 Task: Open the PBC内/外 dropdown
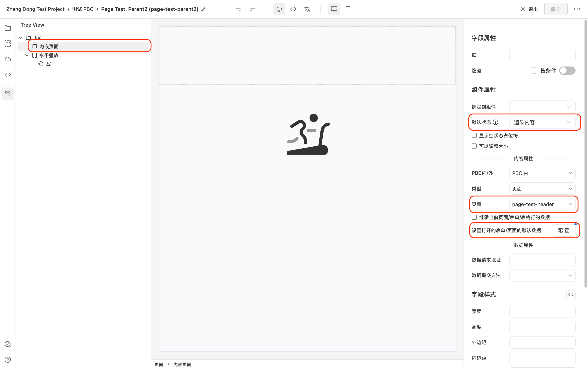point(542,173)
